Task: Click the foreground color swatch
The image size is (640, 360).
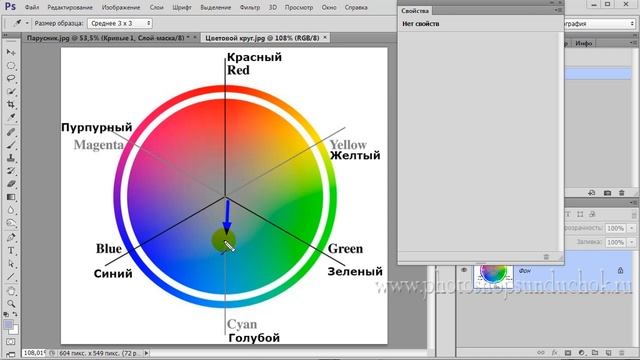Action: (8, 325)
